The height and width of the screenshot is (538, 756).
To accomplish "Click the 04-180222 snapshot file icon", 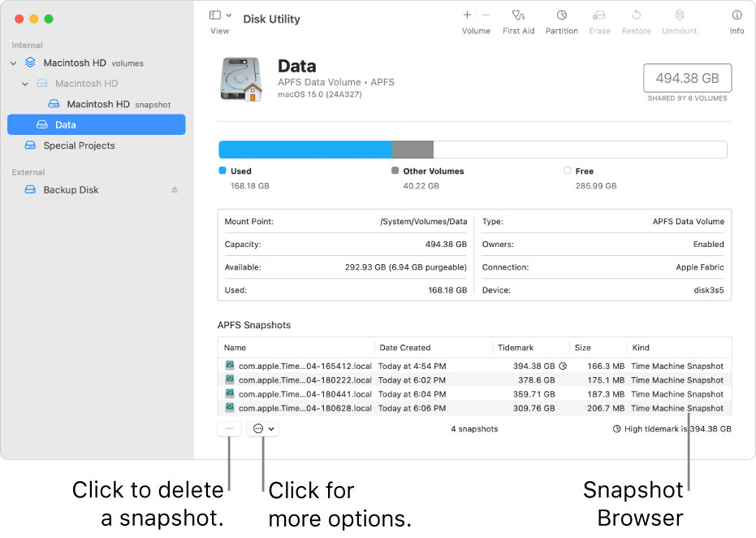I will point(230,380).
